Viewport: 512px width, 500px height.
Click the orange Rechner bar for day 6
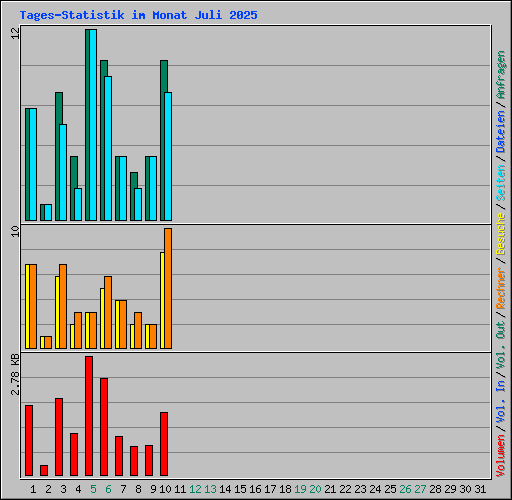tap(108, 313)
